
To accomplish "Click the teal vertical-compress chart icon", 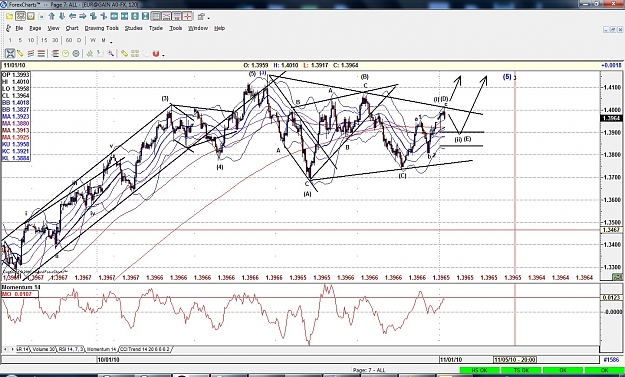I will click(x=145, y=16).
